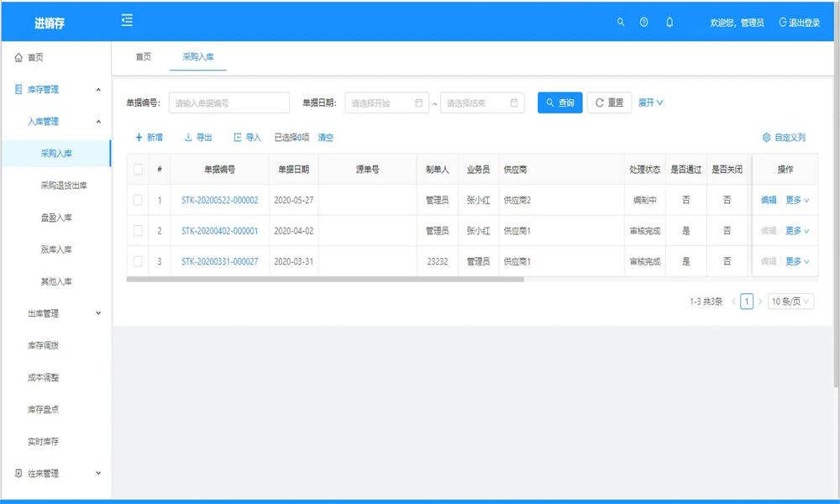
Task: Open the notification bell
Action: 669,22
